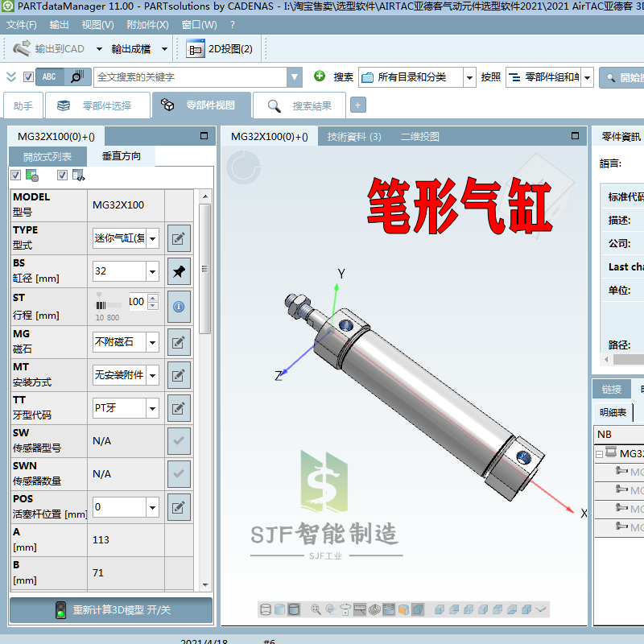Click the SW 传感器型号 checkmark icon
The width and height of the screenshot is (644, 644).
[x=179, y=441]
